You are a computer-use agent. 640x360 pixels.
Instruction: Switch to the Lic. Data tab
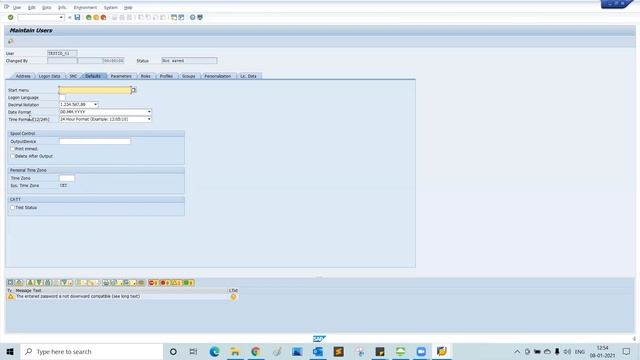pyautogui.click(x=249, y=76)
